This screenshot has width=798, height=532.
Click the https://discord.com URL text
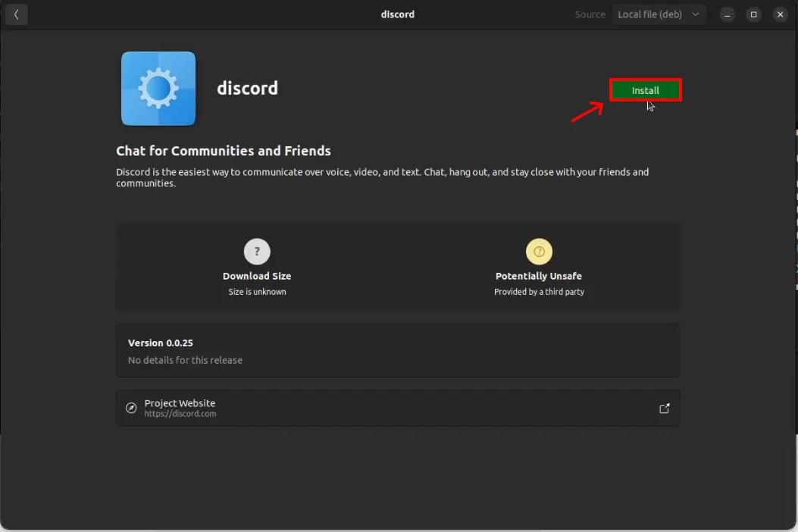click(x=180, y=413)
